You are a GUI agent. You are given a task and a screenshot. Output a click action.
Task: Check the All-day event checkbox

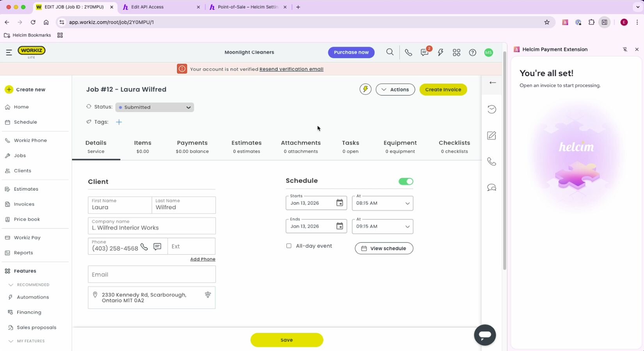point(289,246)
